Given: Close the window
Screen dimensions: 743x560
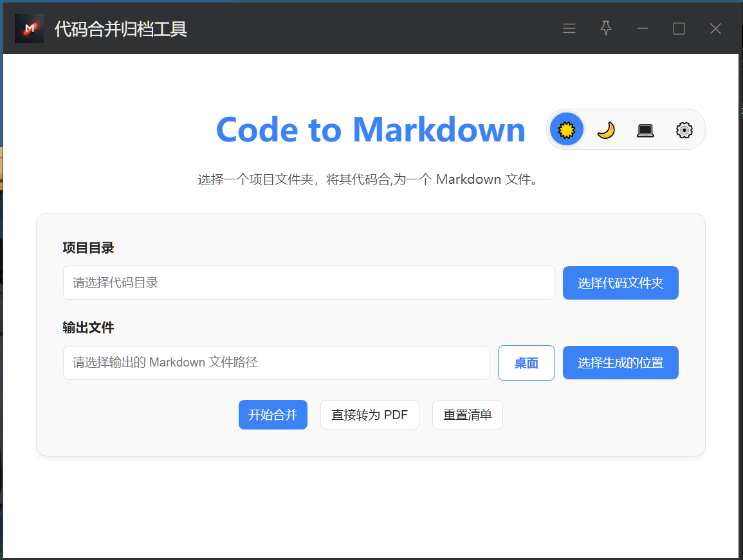Looking at the screenshot, I should (715, 28).
